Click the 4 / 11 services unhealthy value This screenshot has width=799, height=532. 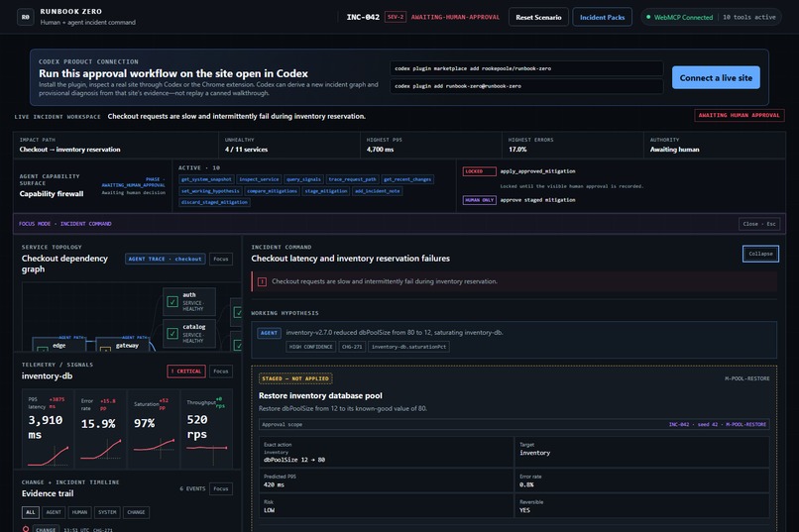coord(246,150)
